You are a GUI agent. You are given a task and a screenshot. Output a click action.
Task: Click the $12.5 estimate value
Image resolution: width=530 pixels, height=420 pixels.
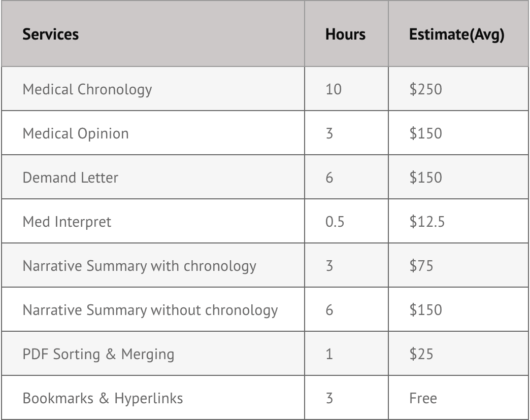point(427,222)
